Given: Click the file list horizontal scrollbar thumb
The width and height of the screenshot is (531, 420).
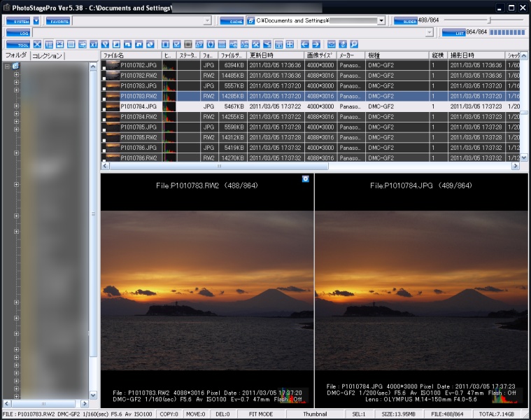Looking at the screenshot, I should coord(219,166).
